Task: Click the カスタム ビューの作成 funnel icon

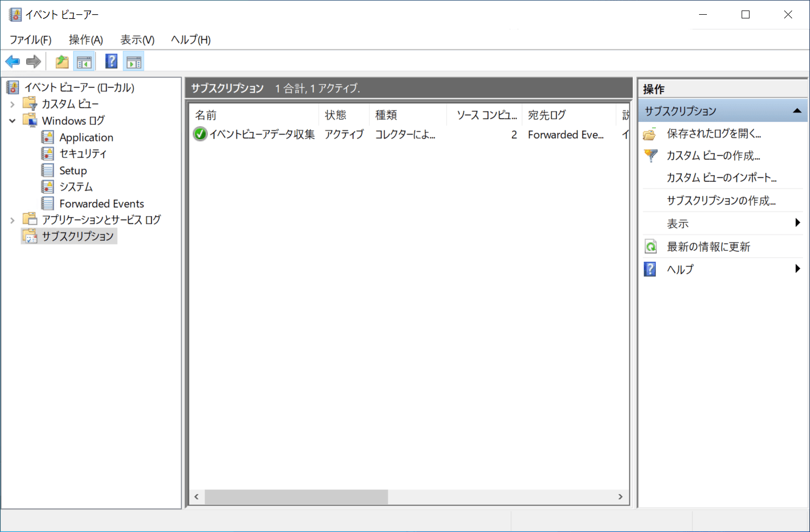Action: [x=651, y=156]
